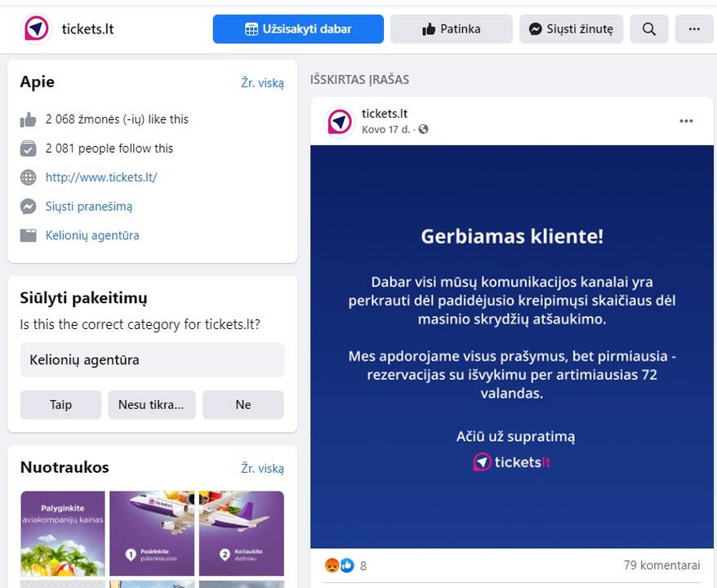717x588 pixels.
Task: Click the tickets.lt page logo in header
Action: (x=36, y=29)
